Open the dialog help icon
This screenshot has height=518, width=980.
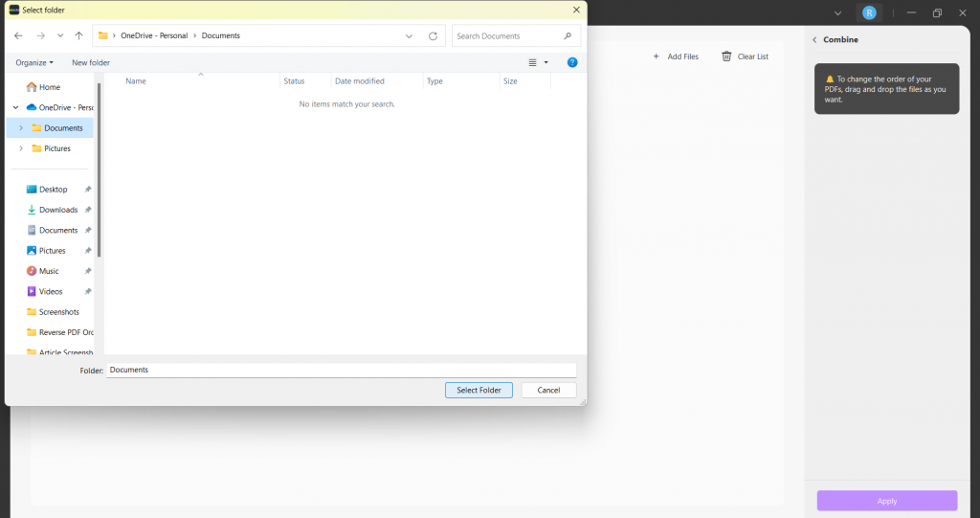(x=572, y=62)
